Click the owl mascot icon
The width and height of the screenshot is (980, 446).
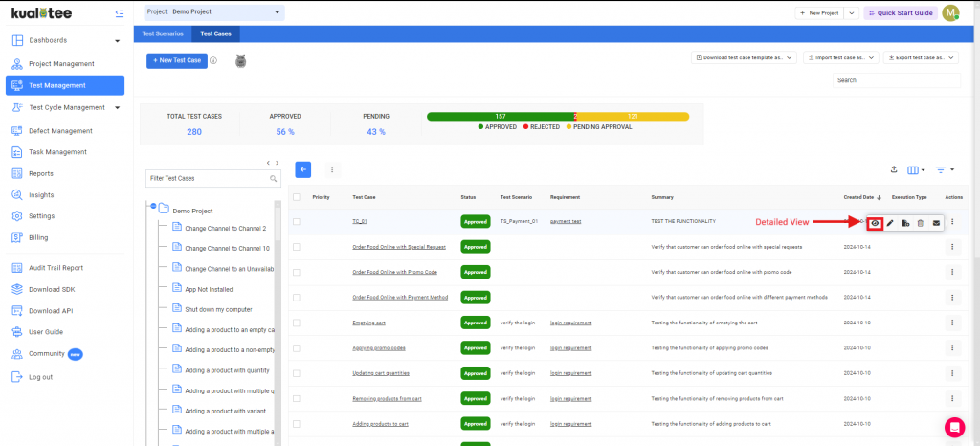pyautogui.click(x=241, y=60)
